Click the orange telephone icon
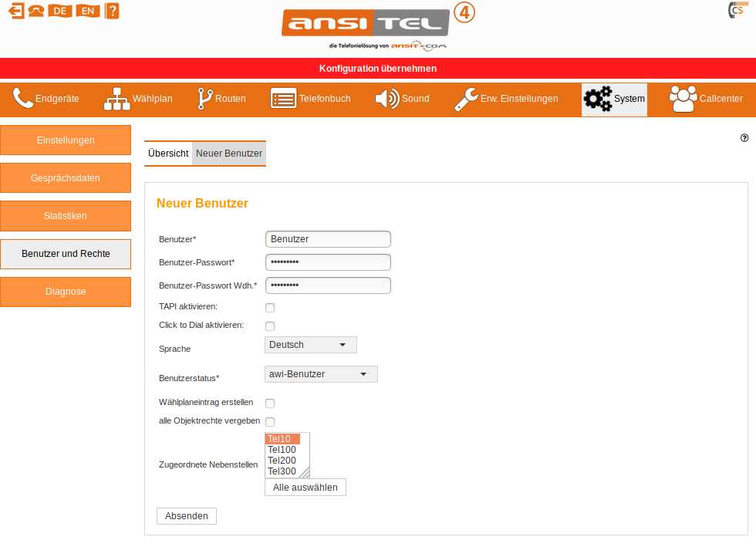 (35, 11)
